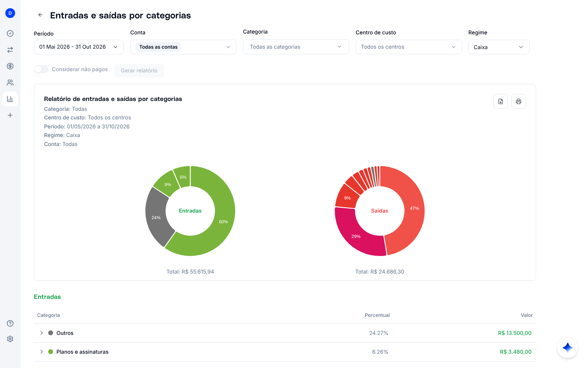Click the plus icon in sidebar
588x368 pixels.
click(x=10, y=115)
